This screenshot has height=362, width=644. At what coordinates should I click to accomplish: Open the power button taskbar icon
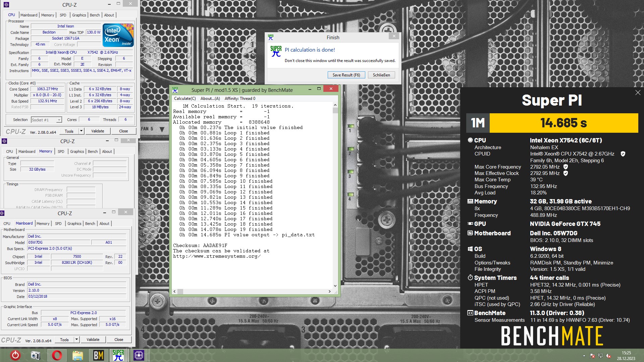(15, 355)
